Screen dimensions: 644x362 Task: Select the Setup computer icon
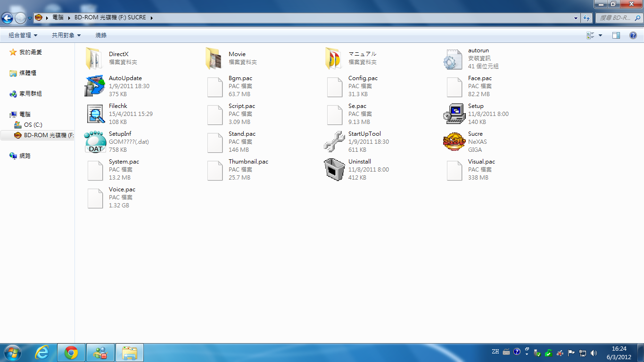[x=454, y=114]
